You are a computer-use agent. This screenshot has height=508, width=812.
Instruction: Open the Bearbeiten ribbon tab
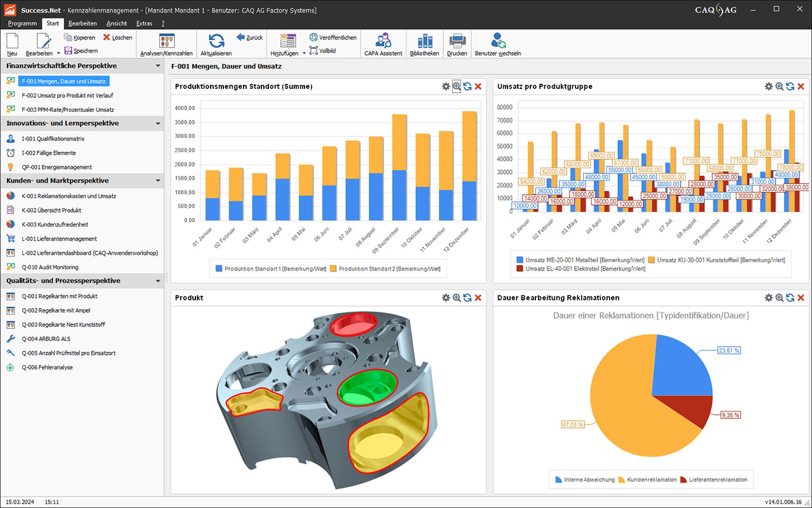[x=82, y=23]
